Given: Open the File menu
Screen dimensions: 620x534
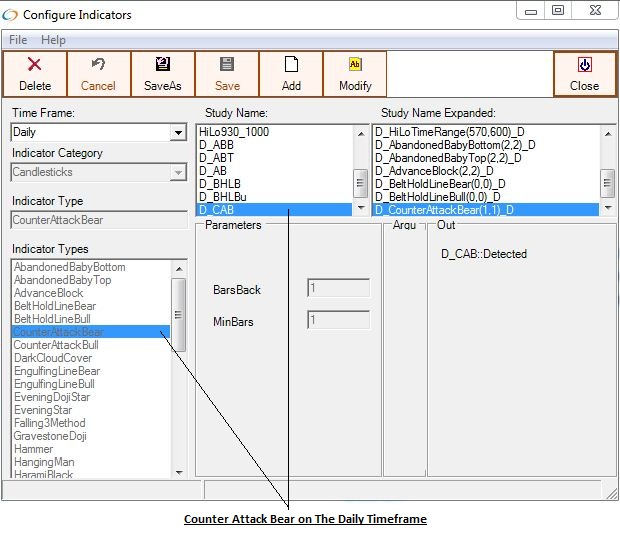Looking at the screenshot, I should tap(18, 40).
